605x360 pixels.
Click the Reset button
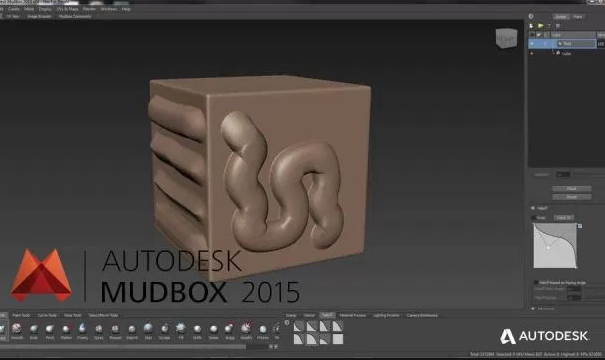[571, 197]
